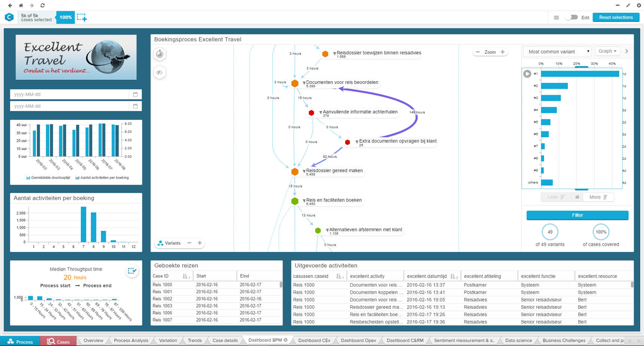The width and height of the screenshot is (644, 346).
Task: Switch to the Process Analysis tab
Action: (x=131, y=340)
